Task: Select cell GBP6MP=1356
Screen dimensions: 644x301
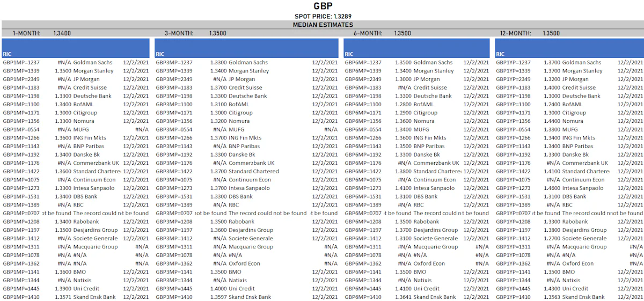Action: point(363,121)
